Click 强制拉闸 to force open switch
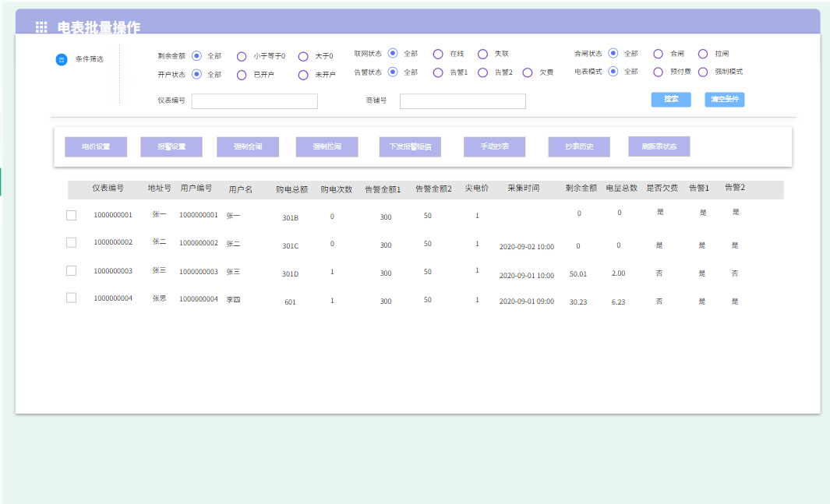830x504 pixels. pos(327,146)
